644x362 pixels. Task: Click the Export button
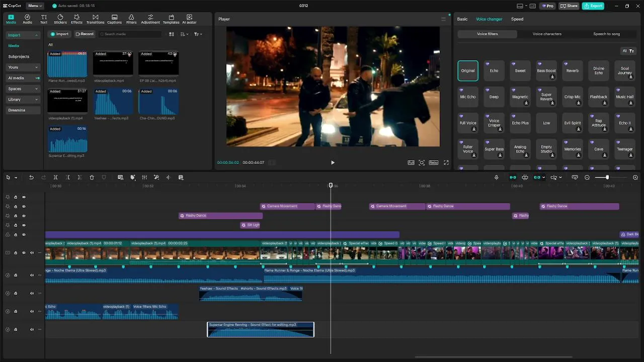[x=593, y=6]
